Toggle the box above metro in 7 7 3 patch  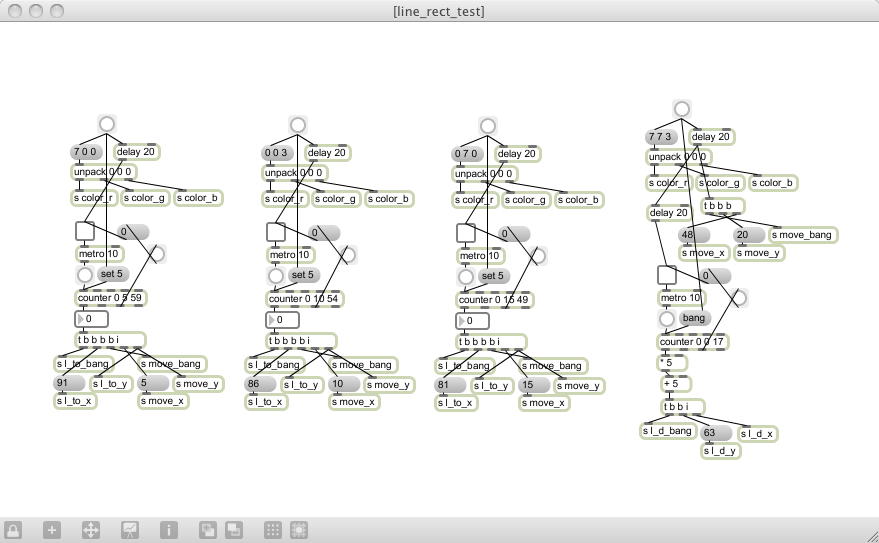pyautogui.click(x=667, y=275)
